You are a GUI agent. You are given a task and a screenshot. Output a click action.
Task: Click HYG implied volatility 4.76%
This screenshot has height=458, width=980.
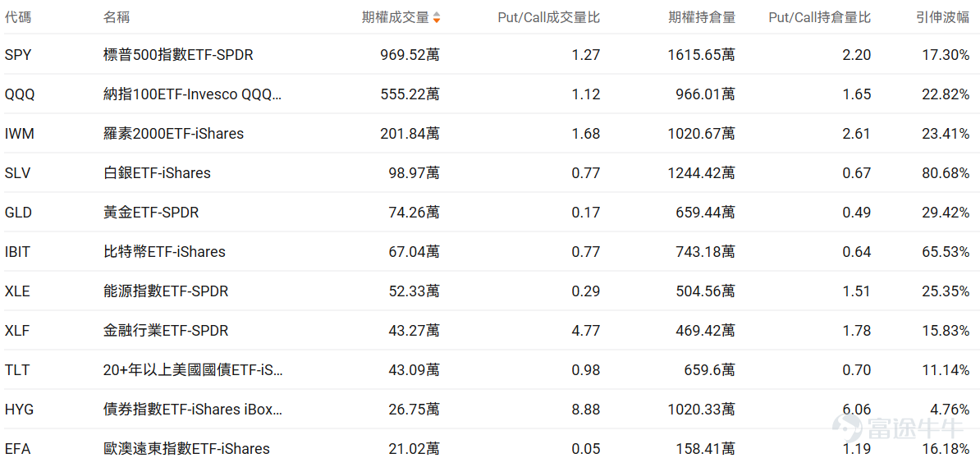coord(950,410)
